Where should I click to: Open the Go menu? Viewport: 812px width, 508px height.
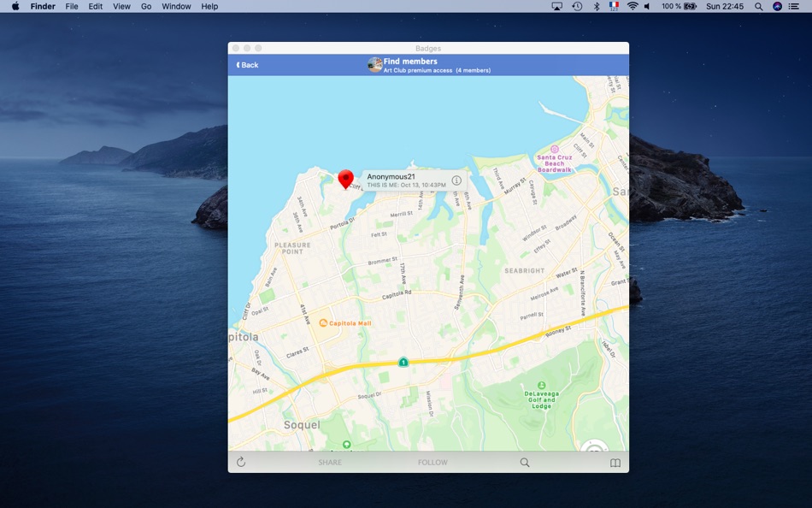pos(146,6)
